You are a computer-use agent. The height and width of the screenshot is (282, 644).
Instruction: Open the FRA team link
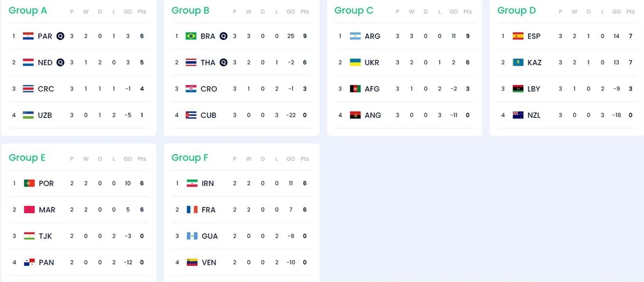tap(209, 210)
